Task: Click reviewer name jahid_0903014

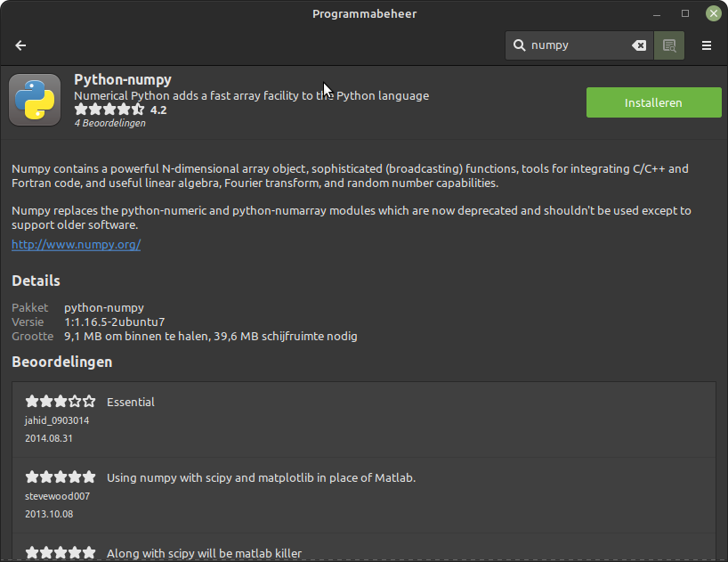Action: click(57, 420)
